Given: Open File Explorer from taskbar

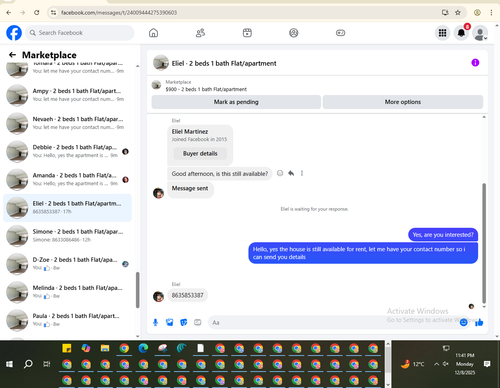Looking at the screenshot, I should [x=105, y=348].
